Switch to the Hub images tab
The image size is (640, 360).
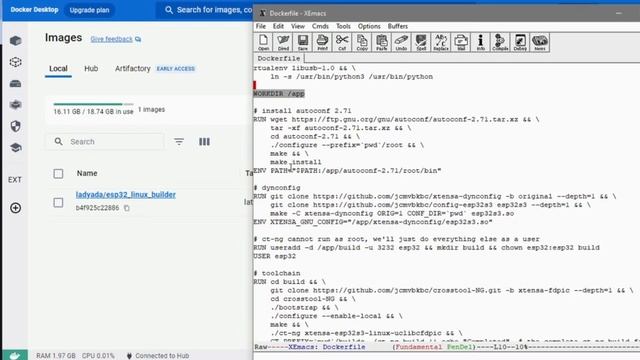[91, 69]
